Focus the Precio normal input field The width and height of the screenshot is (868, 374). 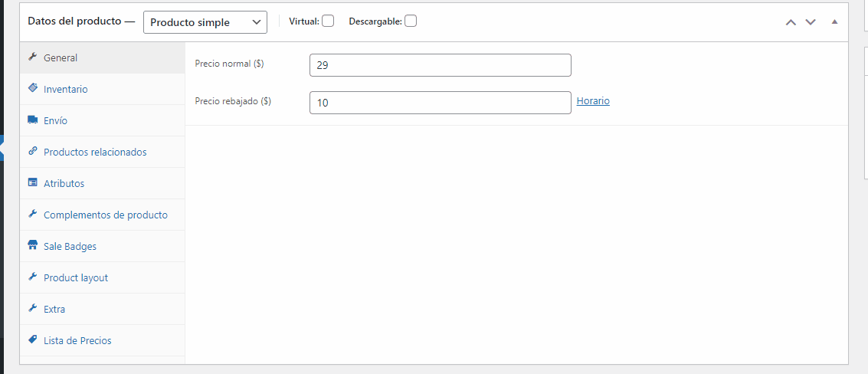click(440, 65)
